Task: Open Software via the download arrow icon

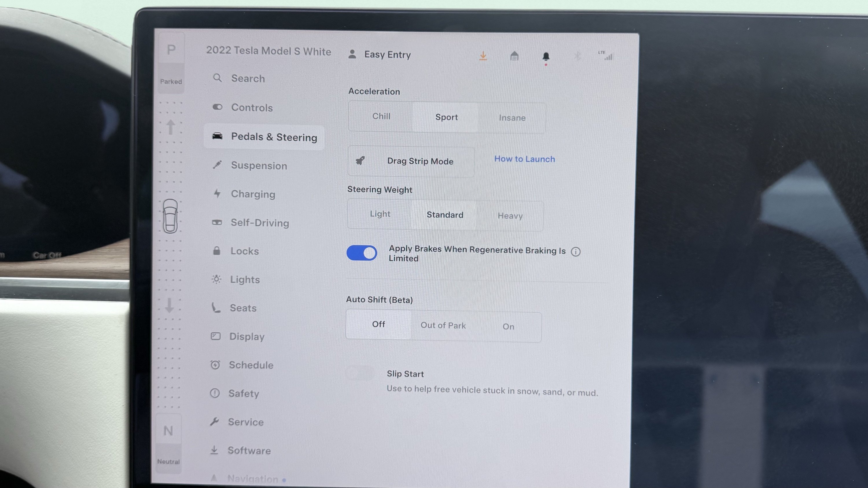Action: (x=214, y=450)
